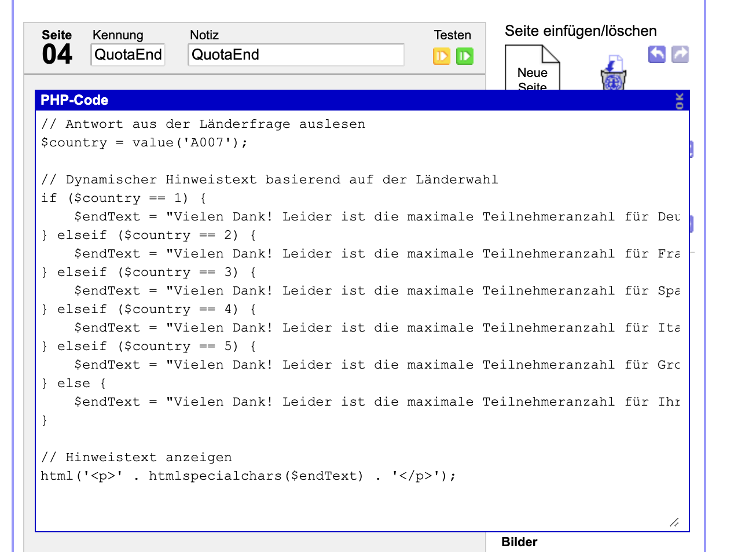Click the Bilder heading below the editor

click(519, 542)
